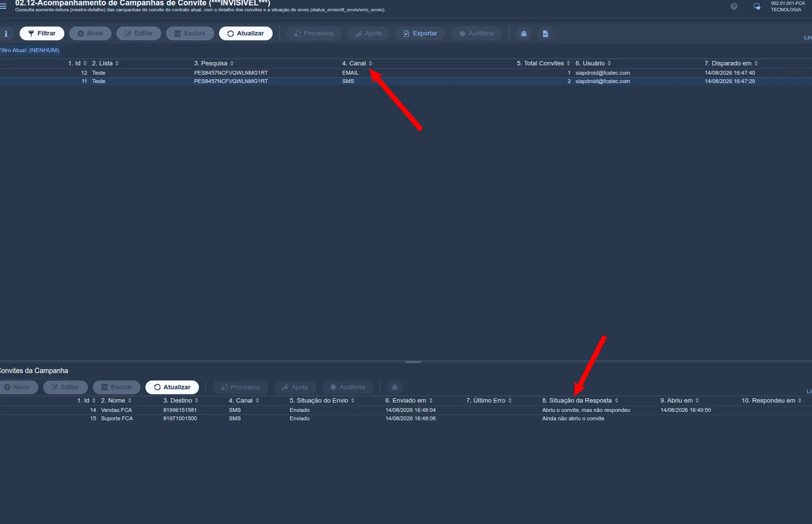The width and height of the screenshot is (812, 524).
Task: Click the info icon beside Filtrar
Action: click(x=6, y=33)
